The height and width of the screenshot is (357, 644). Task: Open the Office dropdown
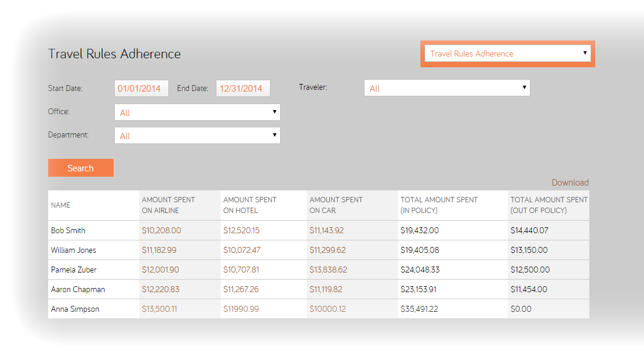coord(197,112)
